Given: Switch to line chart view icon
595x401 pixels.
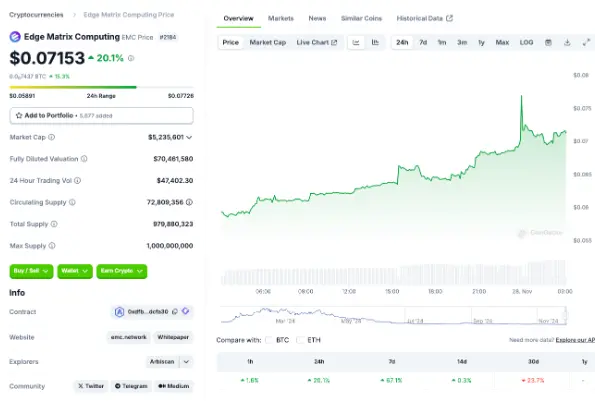Looking at the screenshot, I should click(356, 42).
